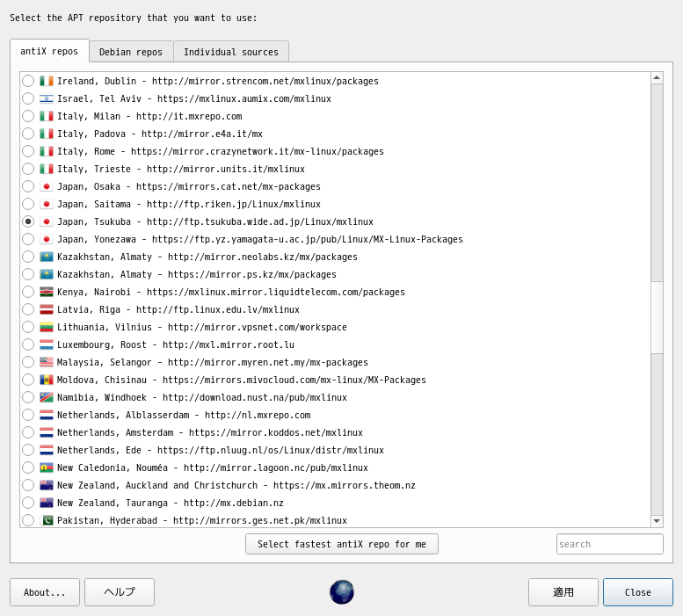The width and height of the screenshot is (683, 616).
Task: Open the Individual sources tab
Action: (231, 52)
